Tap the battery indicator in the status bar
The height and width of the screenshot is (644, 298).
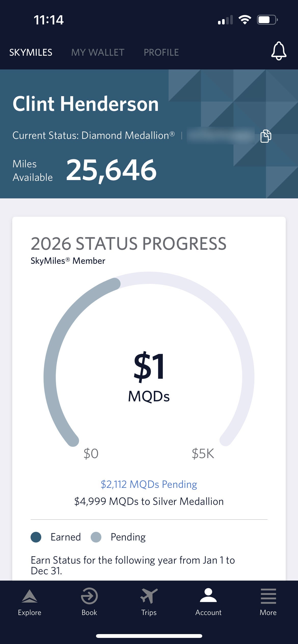coord(267,20)
